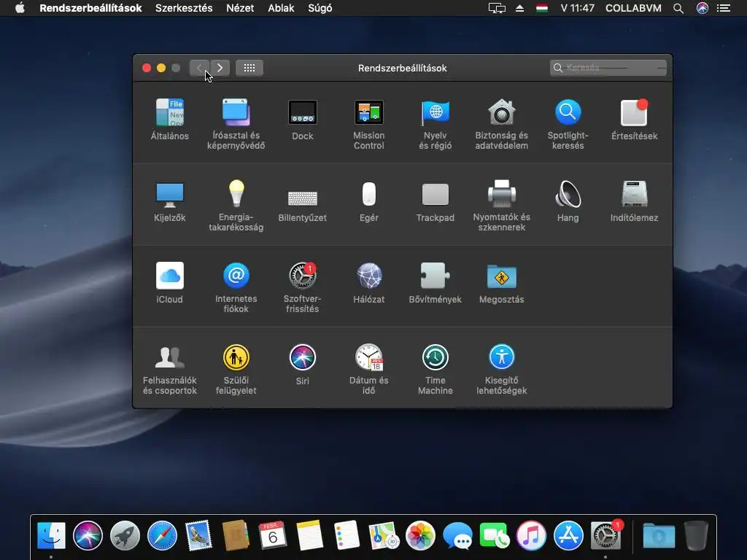Open Megosztás sharing settings

pyautogui.click(x=501, y=283)
